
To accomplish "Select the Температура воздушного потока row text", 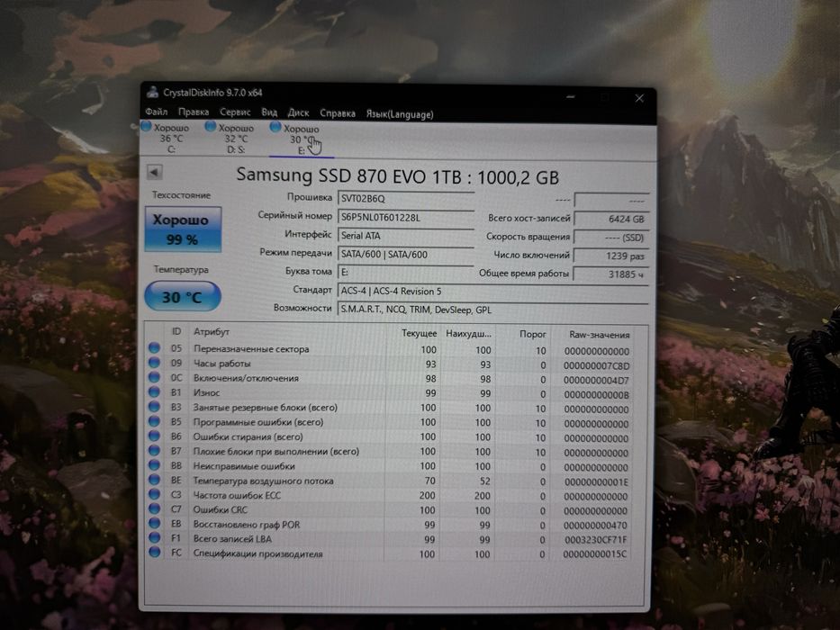I will coord(263,481).
